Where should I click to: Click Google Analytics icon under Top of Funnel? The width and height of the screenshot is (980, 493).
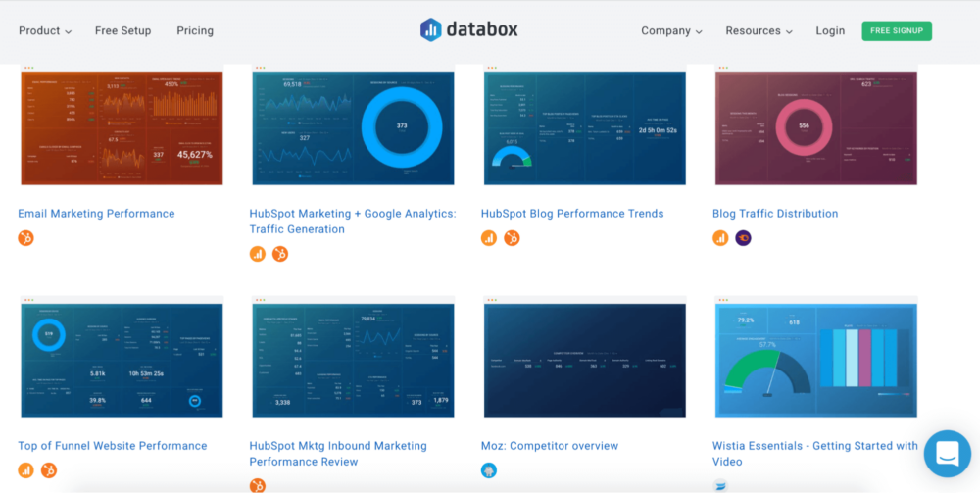(x=26, y=470)
